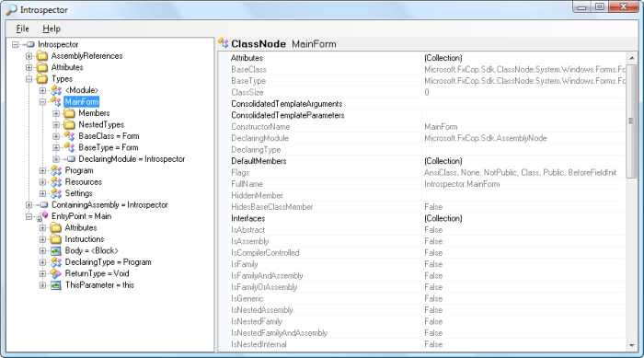Click the property grid scroll down arrow
This screenshot has height=358, width=644.
(632, 345)
